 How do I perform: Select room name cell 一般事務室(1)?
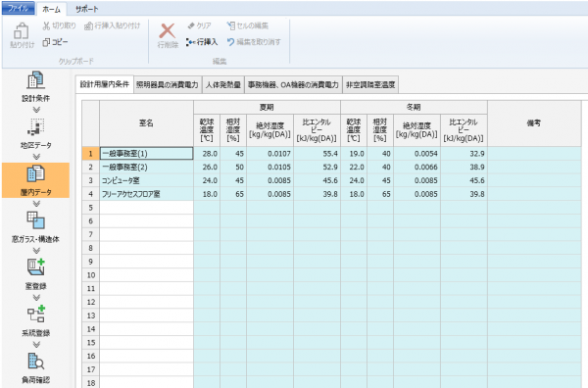pos(146,153)
